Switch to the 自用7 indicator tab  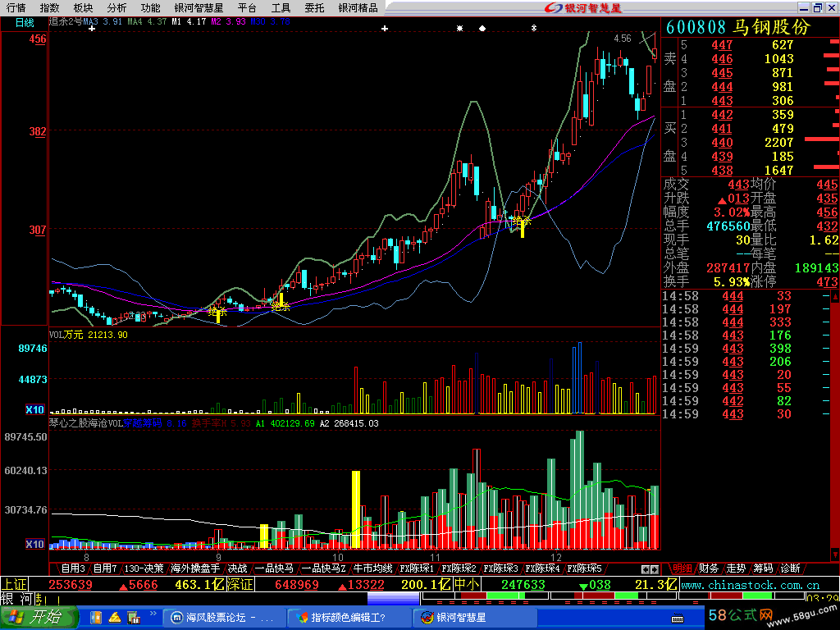105,568
